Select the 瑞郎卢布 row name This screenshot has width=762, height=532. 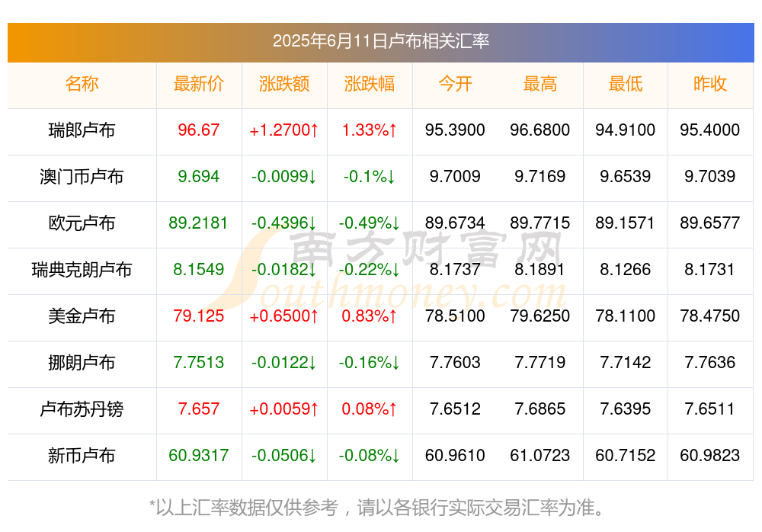(x=82, y=130)
